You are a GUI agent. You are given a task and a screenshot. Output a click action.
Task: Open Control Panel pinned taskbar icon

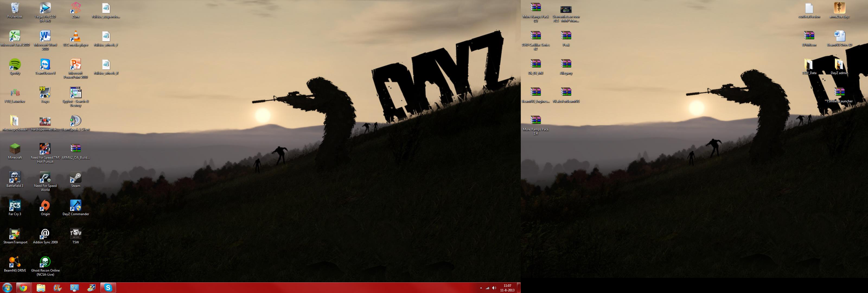tap(75, 288)
